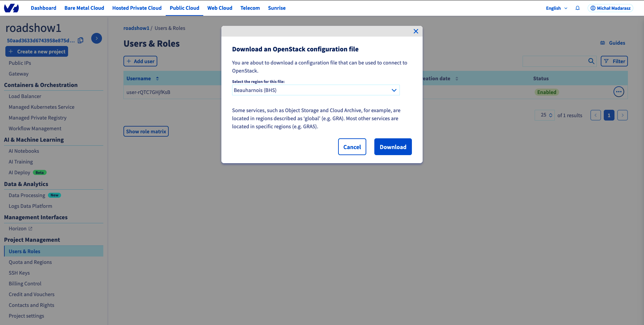This screenshot has width=644, height=325.
Task: Open the Sunrise tab
Action: pyautogui.click(x=277, y=8)
